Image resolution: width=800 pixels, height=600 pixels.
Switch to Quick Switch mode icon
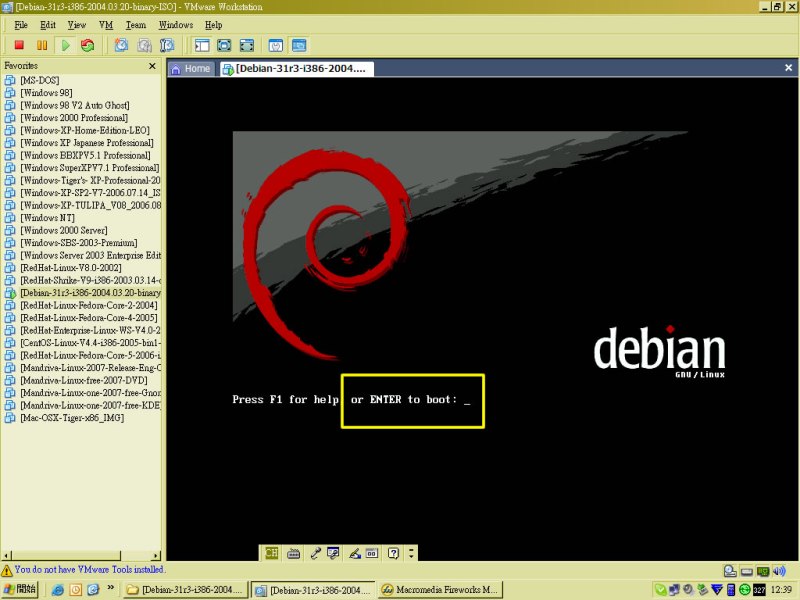224,45
